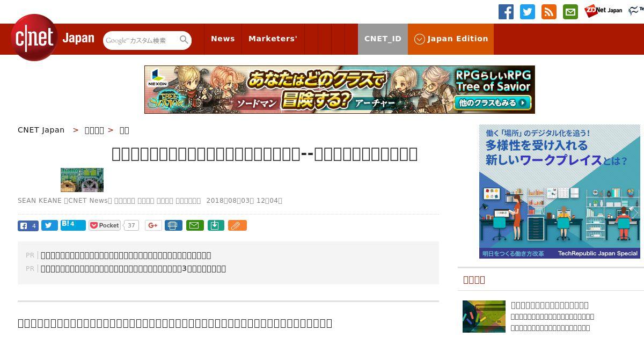644x338 pixels.
Task: Click the orange clip icon
Action: (237, 225)
